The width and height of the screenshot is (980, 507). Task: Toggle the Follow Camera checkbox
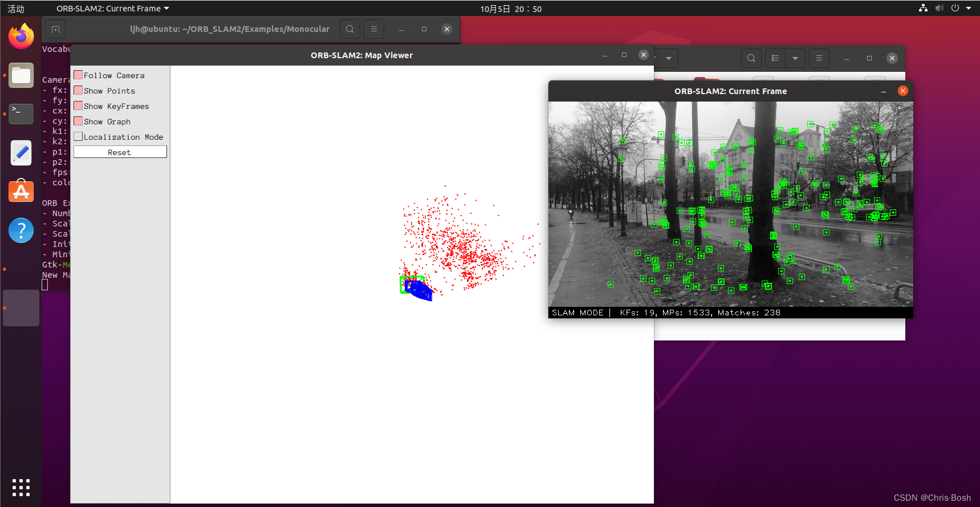point(78,75)
